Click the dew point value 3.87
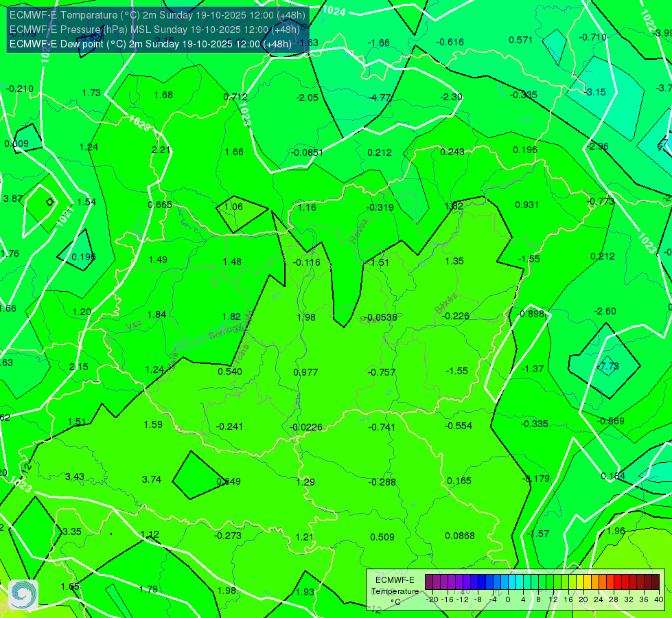672x618 pixels. coord(13,198)
